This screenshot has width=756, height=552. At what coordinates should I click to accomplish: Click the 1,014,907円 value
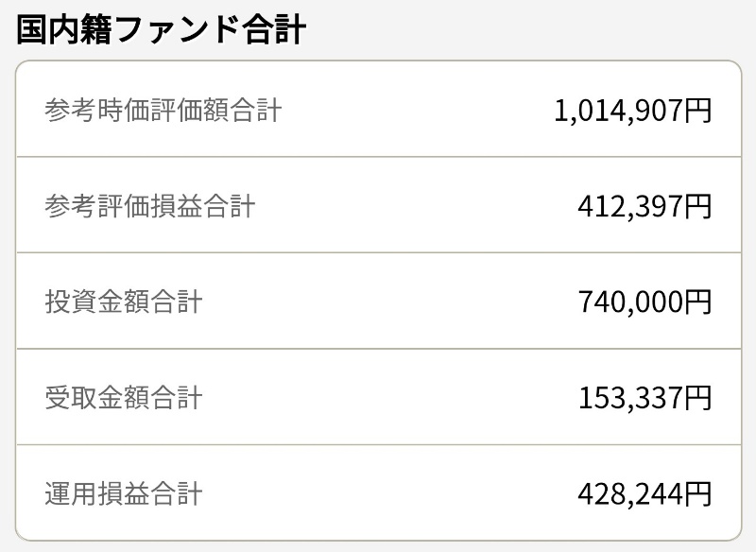(x=633, y=110)
